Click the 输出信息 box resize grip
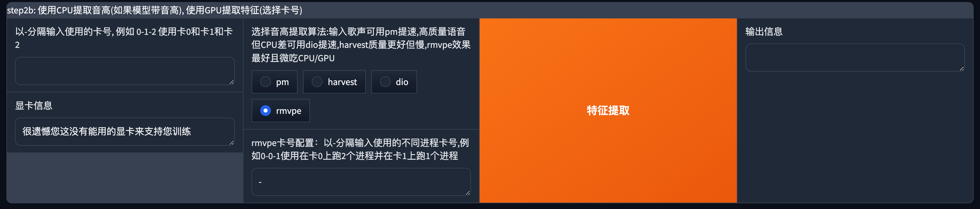Screen dimensions: 980x209 (961, 69)
